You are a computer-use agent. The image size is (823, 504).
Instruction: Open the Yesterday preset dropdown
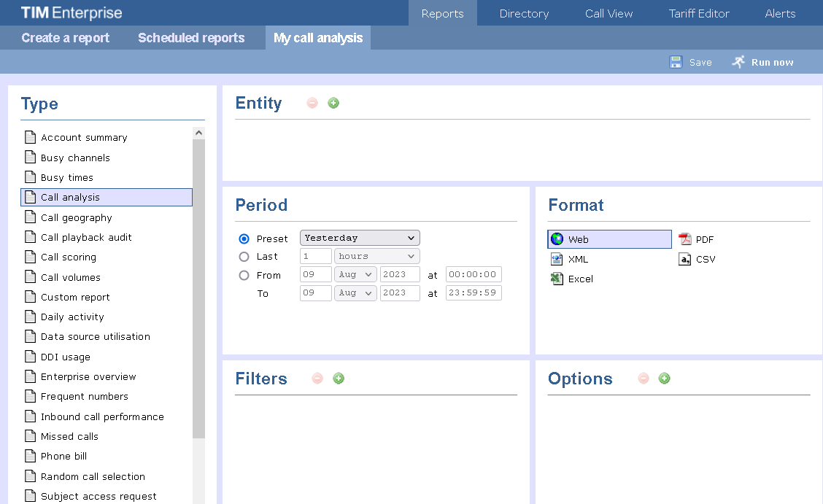pyautogui.click(x=360, y=237)
